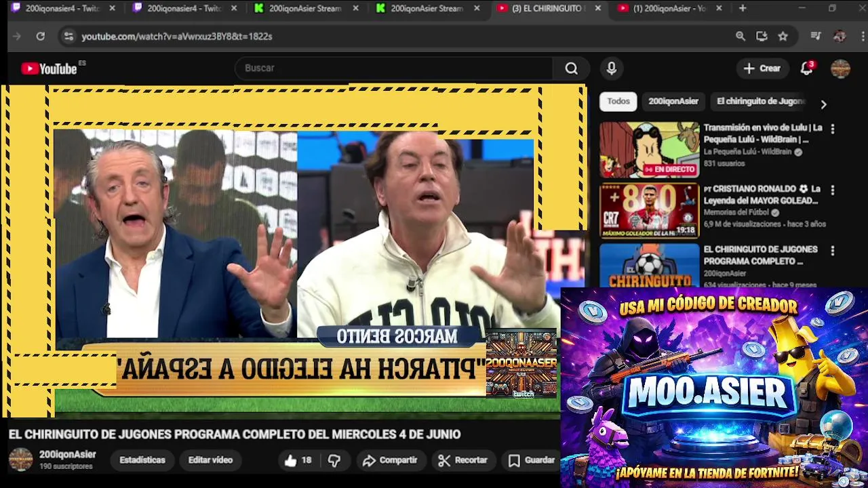Save video with Guardar button

tap(532, 460)
